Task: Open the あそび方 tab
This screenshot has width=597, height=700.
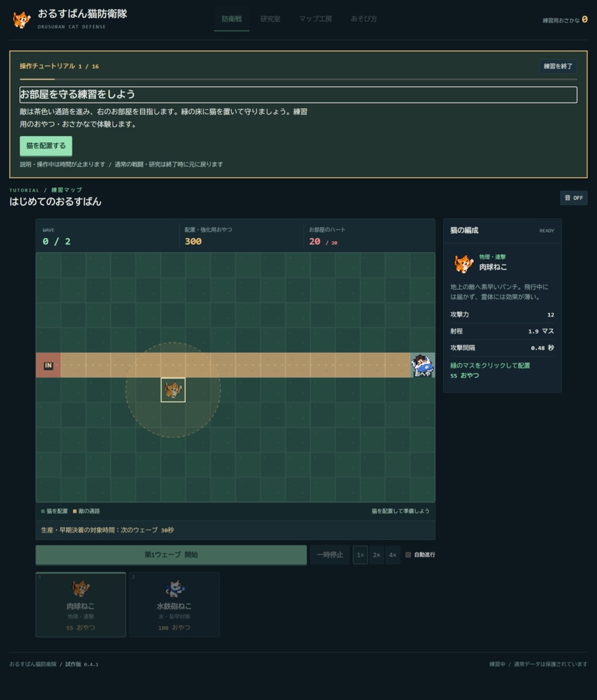Action: 364,18
